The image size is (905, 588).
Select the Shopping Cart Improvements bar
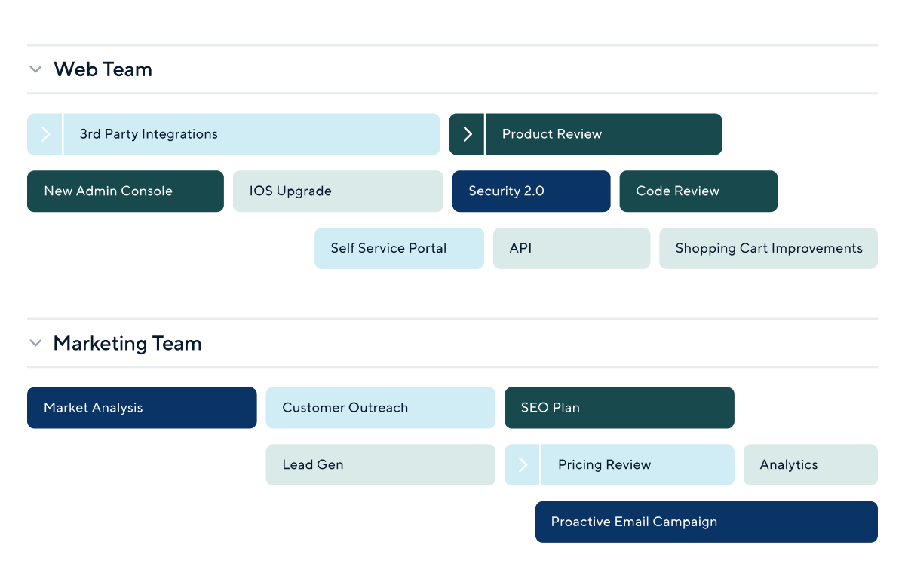[x=768, y=249]
